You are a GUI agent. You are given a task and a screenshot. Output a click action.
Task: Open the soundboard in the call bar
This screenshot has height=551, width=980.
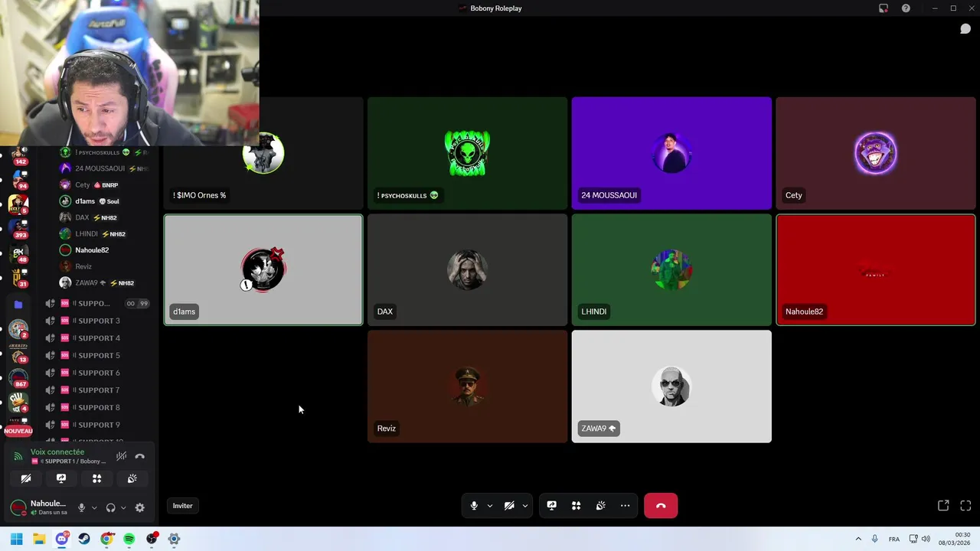[601, 506]
